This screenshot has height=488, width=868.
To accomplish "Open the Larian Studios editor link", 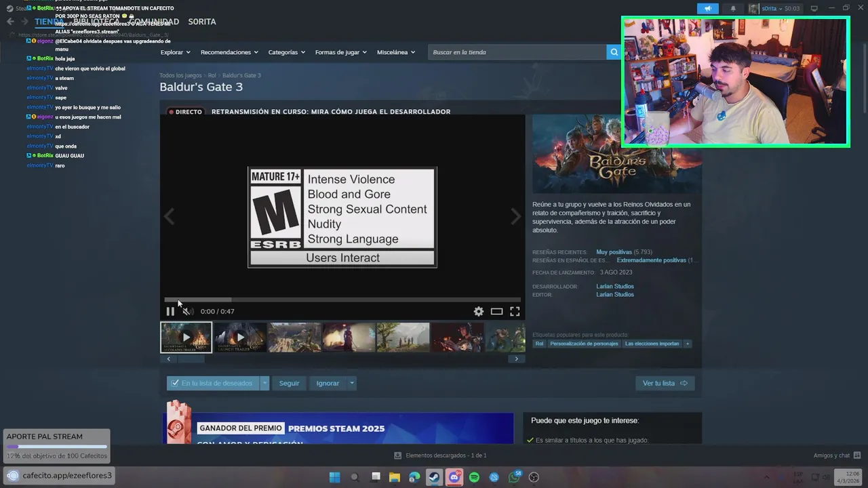I will point(615,295).
